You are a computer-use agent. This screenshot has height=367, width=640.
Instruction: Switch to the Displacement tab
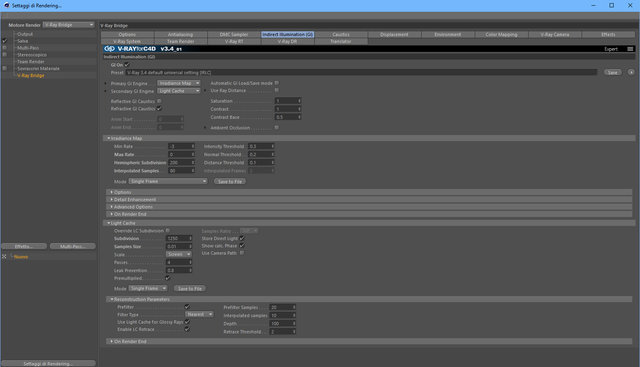(x=394, y=35)
